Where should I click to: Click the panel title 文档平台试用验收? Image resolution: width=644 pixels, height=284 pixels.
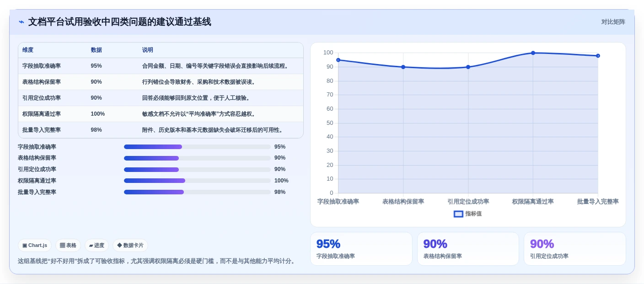point(120,22)
